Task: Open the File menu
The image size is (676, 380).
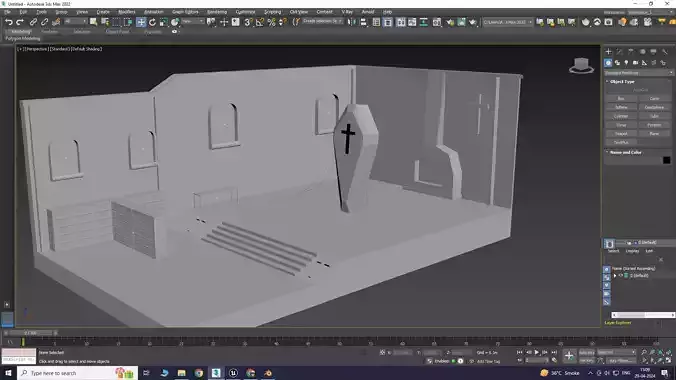Action: (x=7, y=12)
